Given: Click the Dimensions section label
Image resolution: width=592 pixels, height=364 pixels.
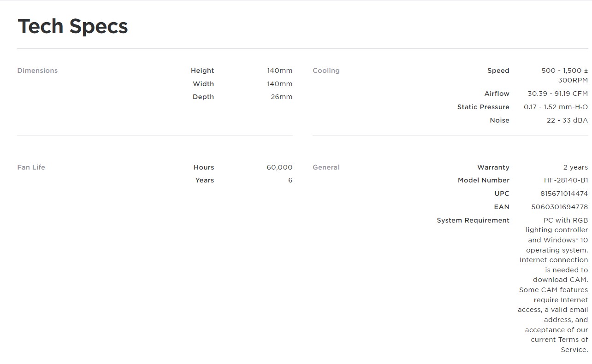Looking at the screenshot, I should click(37, 70).
